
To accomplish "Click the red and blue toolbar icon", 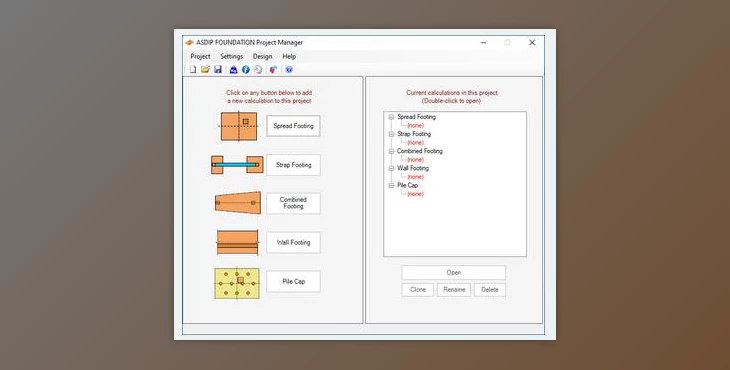I will 273,69.
